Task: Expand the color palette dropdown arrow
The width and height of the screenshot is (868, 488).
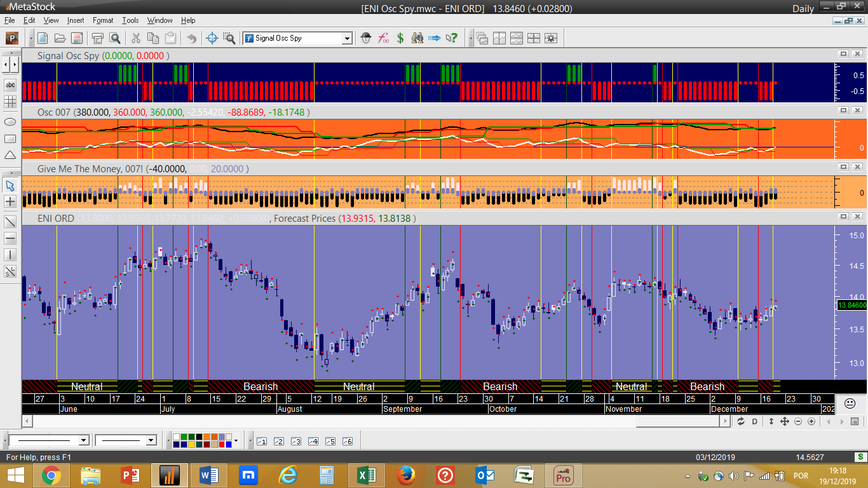Action: click(236, 440)
